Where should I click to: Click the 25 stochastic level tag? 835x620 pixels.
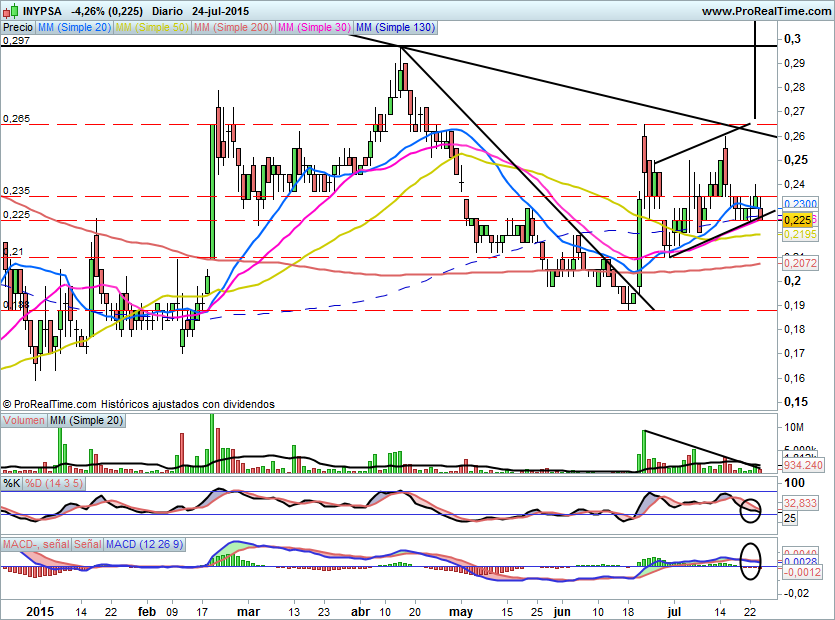[790, 518]
